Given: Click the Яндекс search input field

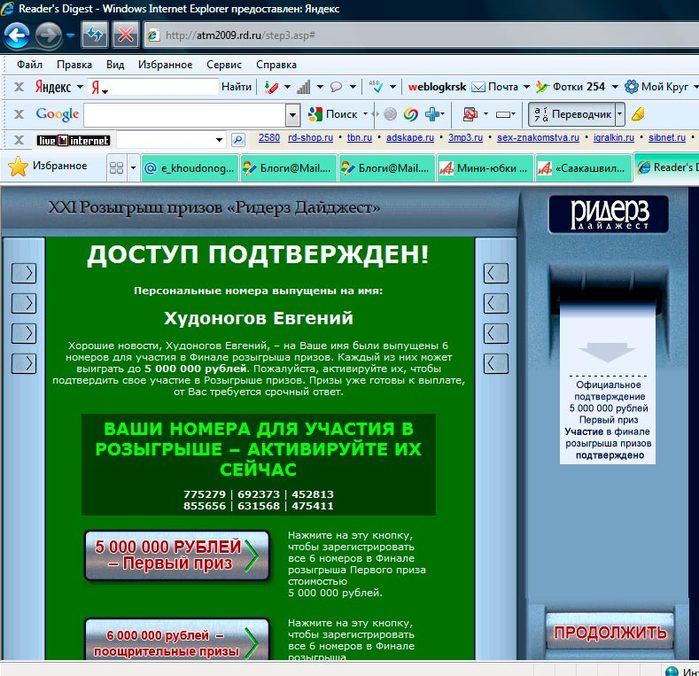Looking at the screenshot, I should (154, 87).
